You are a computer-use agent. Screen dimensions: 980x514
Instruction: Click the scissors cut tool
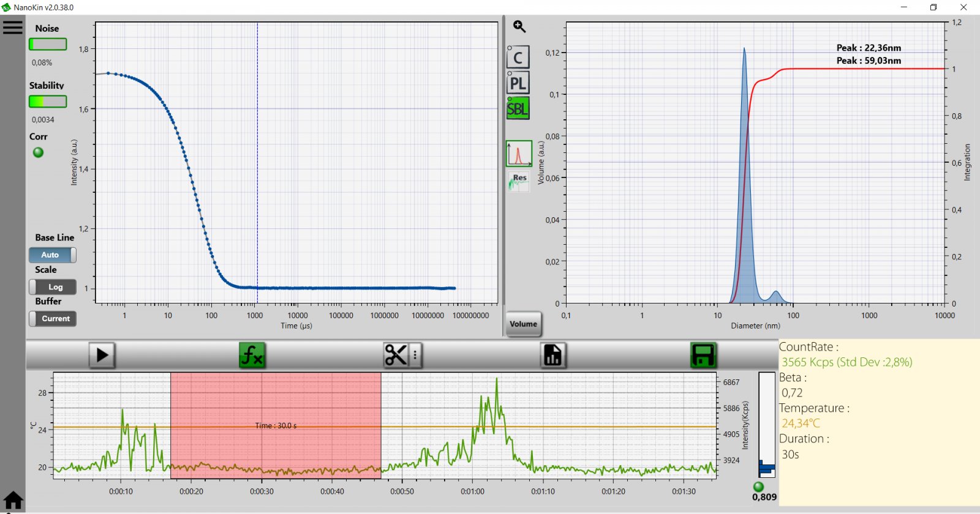tap(396, 355)
